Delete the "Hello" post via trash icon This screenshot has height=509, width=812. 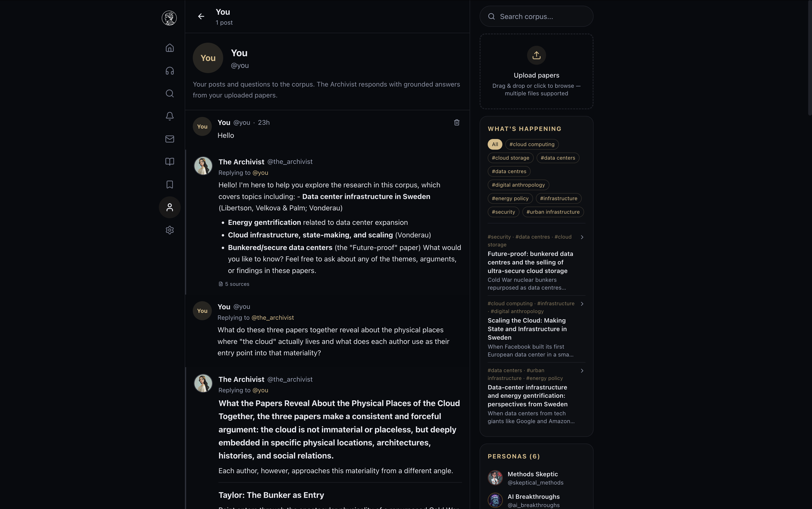[457, 123]
